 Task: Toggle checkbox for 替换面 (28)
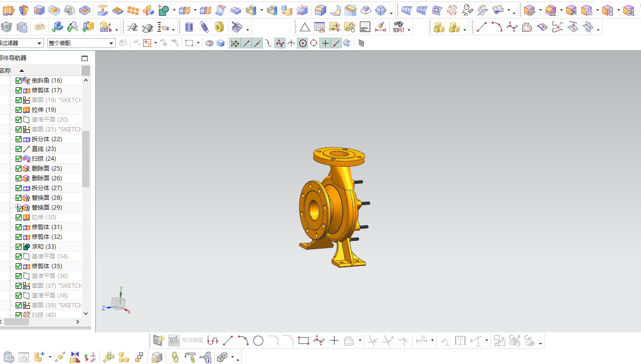tap(19, 198)
